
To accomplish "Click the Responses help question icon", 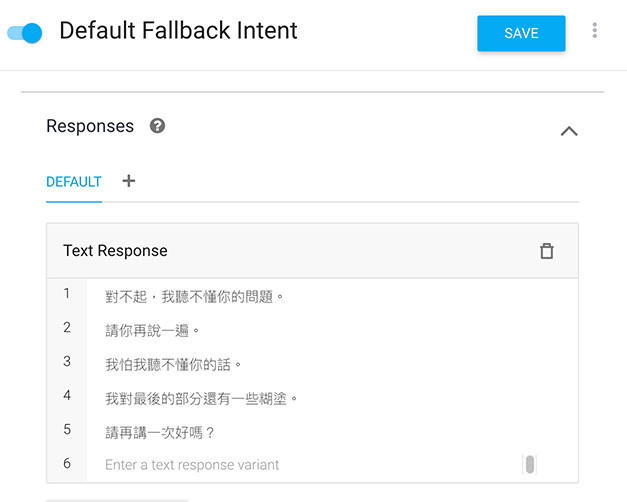I will pos(157,126).
